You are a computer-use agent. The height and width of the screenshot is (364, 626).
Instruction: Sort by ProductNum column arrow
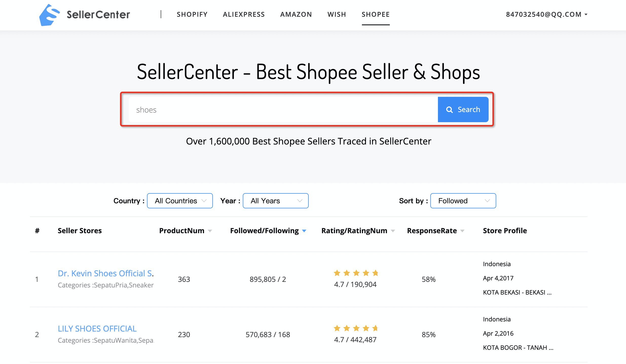210,231
